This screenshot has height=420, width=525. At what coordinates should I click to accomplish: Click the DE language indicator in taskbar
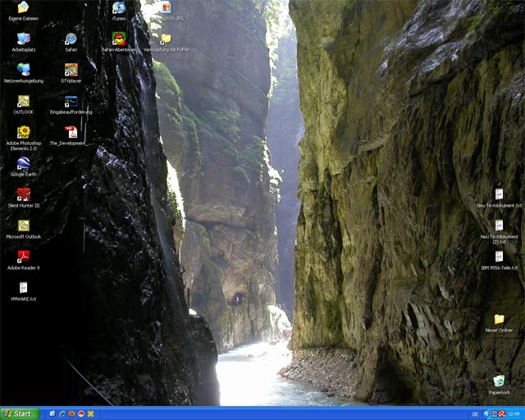pyautogui.click(x=473, y=413)
